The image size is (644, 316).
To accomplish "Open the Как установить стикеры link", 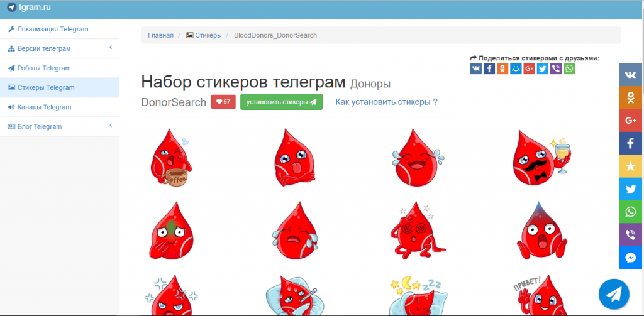I will coord(386,102).
